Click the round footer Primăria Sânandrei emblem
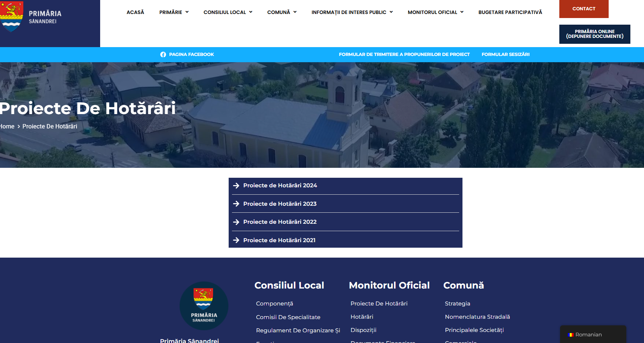Viewport: 644px width, 343px height. pyautogui.click(x=204, y=305)
